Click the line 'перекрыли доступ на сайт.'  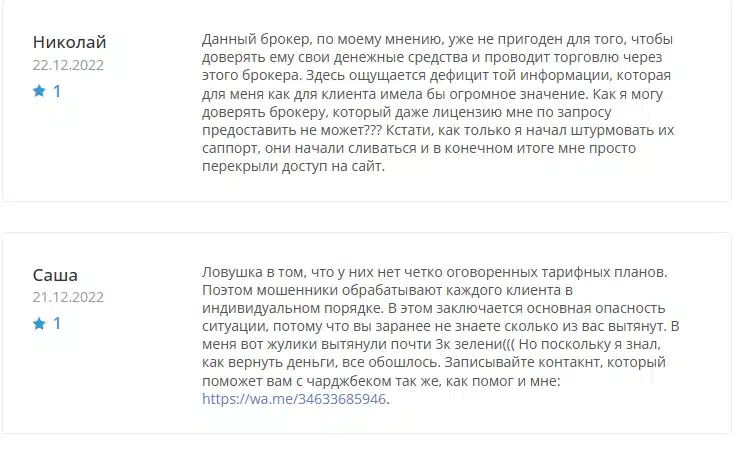pos(293,166)
